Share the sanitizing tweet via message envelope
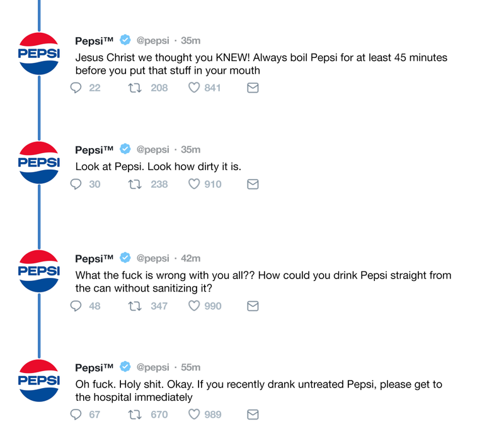The height and width of the screenshot is (436, 504). tap(253, 306)
